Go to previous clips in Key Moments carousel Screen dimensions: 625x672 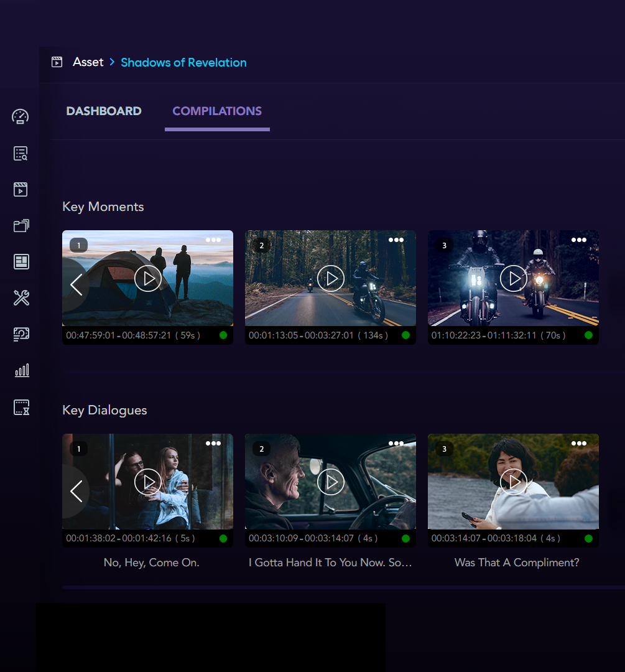pyautogui.click(x=76, y=284)
